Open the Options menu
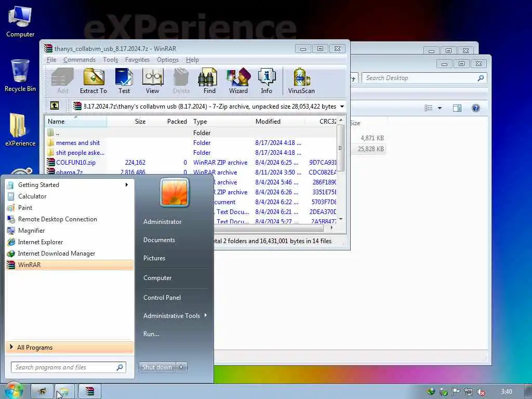This screenshot has width=532, height=399. [x=168, y=60]
